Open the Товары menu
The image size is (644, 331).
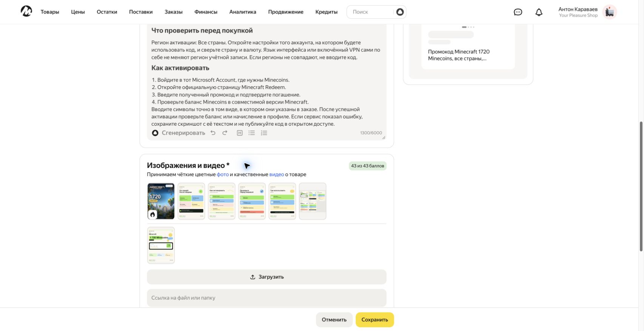click(x=50, y=12)
